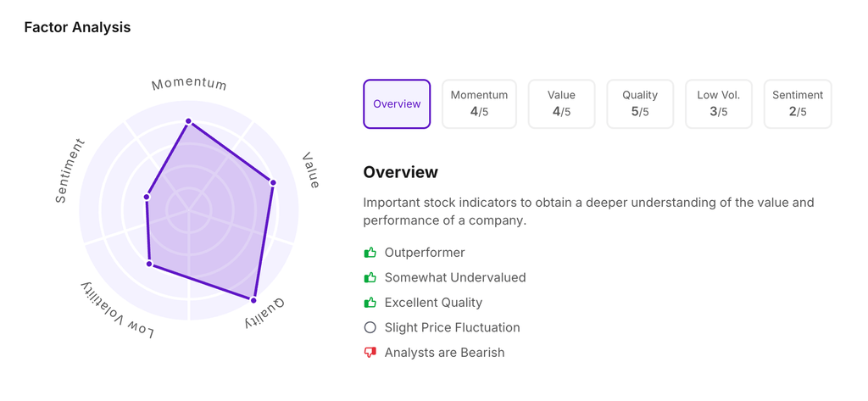Screen dimensions: 868x401
Task: Click the Factor Analysis heading
Action: click(77, 27)
